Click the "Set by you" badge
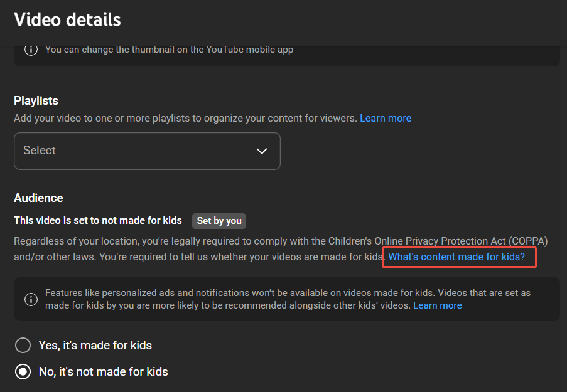Viewport: 567px width, 392px height. (219, 221)
